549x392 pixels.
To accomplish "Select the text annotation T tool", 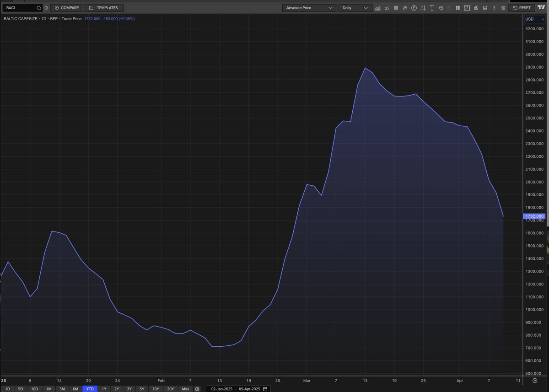I will [x=432, y=8].
